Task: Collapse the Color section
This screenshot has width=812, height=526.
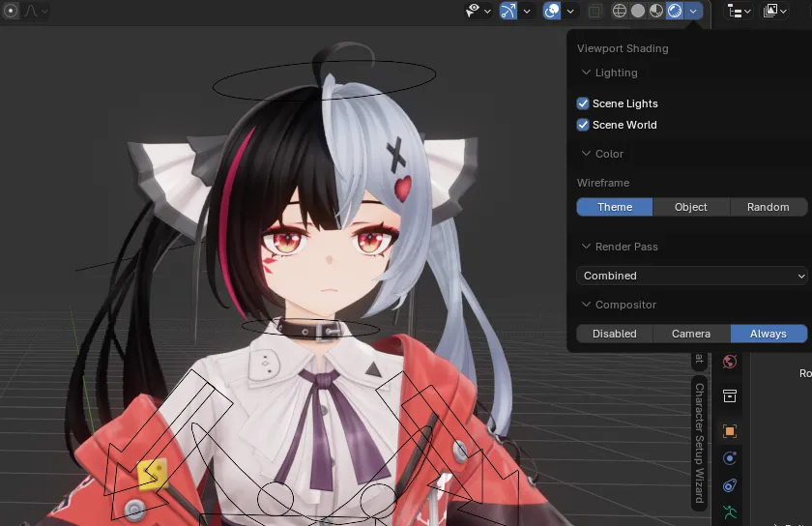Action: 602,154
